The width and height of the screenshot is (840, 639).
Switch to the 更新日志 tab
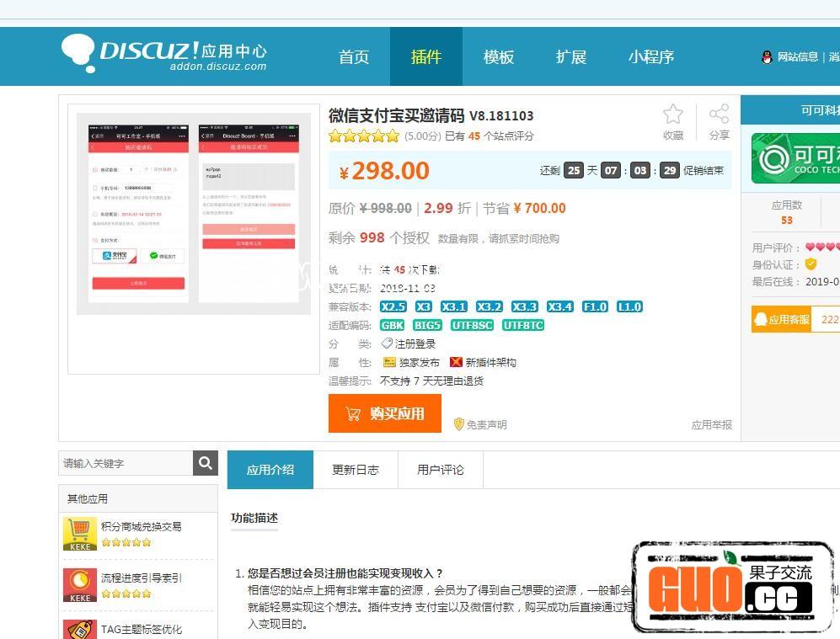[x=356, y=470]
